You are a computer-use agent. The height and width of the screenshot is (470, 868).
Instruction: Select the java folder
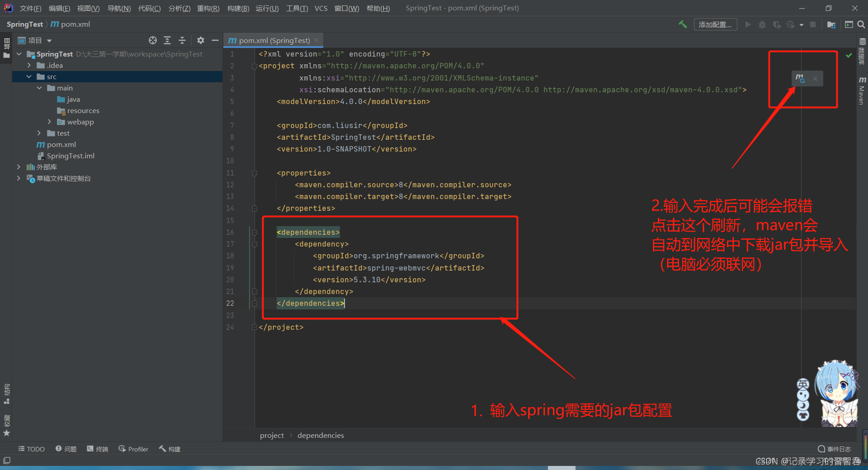(69, 99)
